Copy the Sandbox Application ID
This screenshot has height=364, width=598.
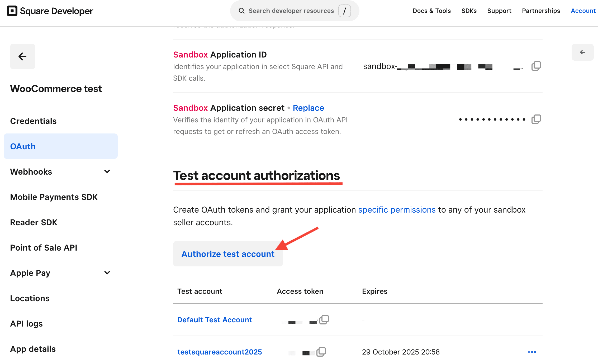tap(536, 66)
